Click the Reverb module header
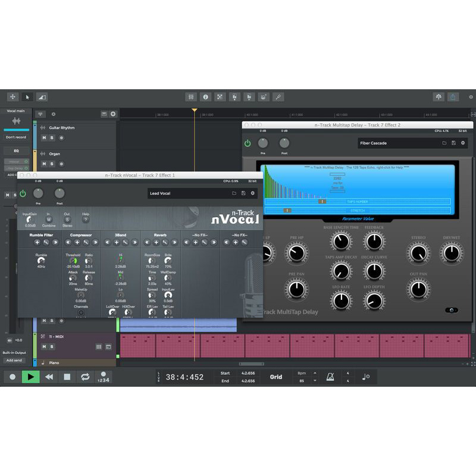This screenshot has width=476, height=476. 160,235
